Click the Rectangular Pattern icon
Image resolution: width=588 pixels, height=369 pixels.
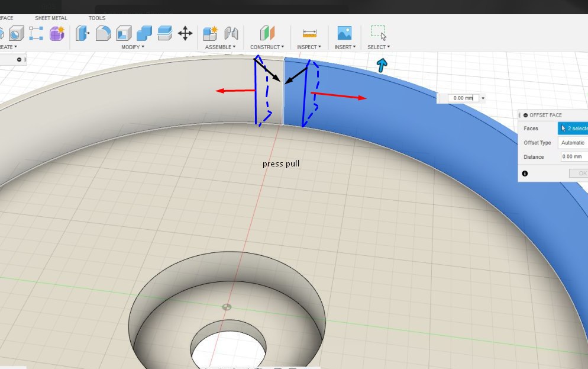(x=36, y=33)
